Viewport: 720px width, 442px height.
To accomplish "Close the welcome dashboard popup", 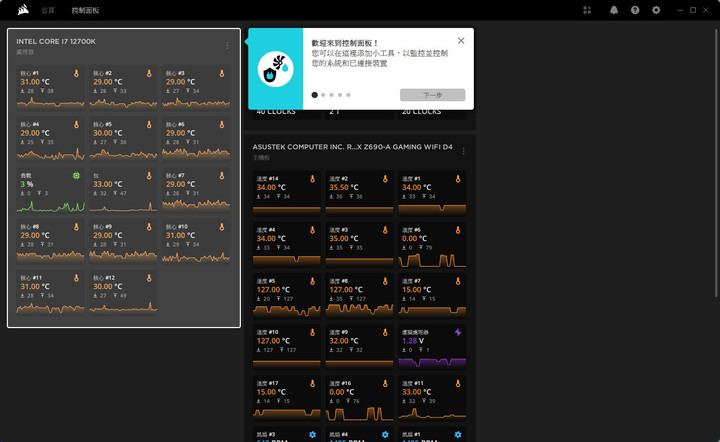I will (461, 40).
